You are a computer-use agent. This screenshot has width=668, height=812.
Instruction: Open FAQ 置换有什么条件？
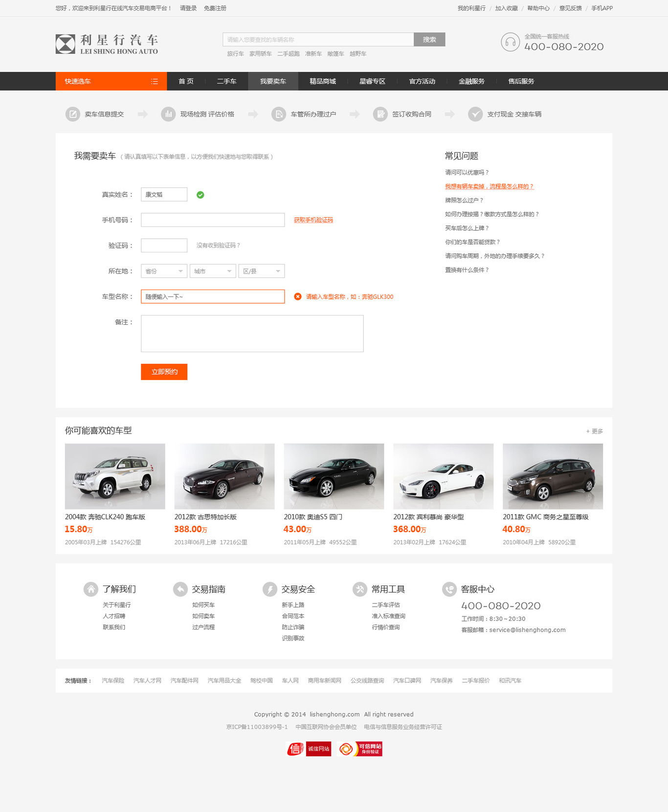point(467,270)
